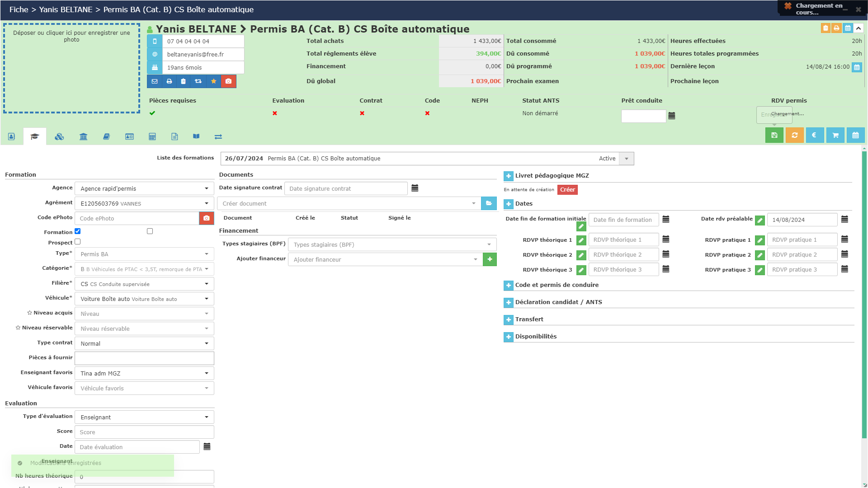The image size is (868, 488).
Task: Click the blue folder button beside Créer document
Action: pyautogui.click(x=489, y=203)
